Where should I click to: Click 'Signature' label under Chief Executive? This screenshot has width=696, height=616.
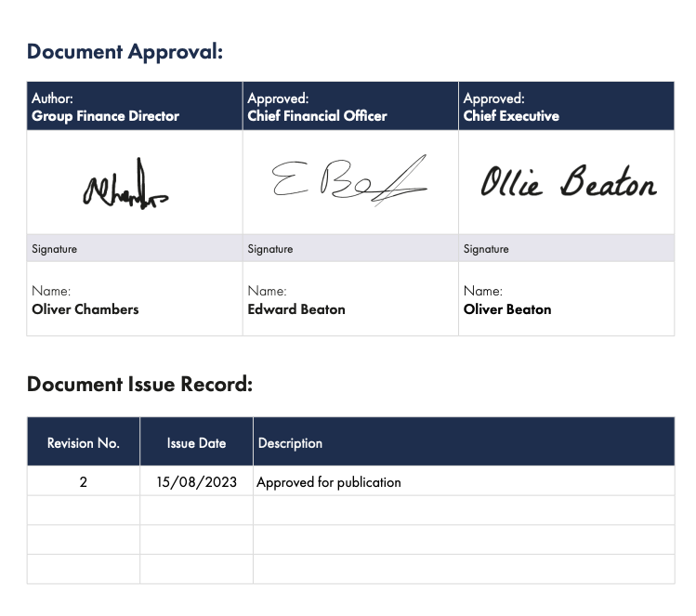click(486, 249)
